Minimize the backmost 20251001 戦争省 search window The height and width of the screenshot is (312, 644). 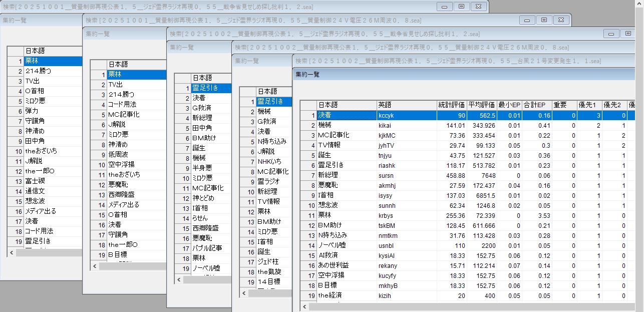[444, 7]
